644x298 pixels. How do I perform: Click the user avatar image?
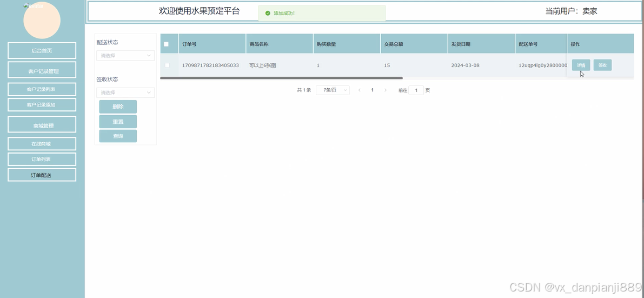(x=42, y=20)
